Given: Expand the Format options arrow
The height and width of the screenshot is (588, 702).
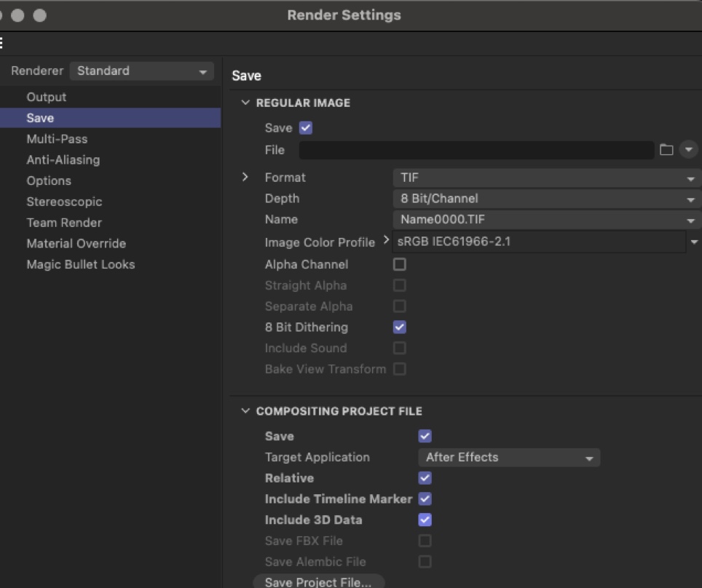Looking at the screenshot, I should pos(245,178).
